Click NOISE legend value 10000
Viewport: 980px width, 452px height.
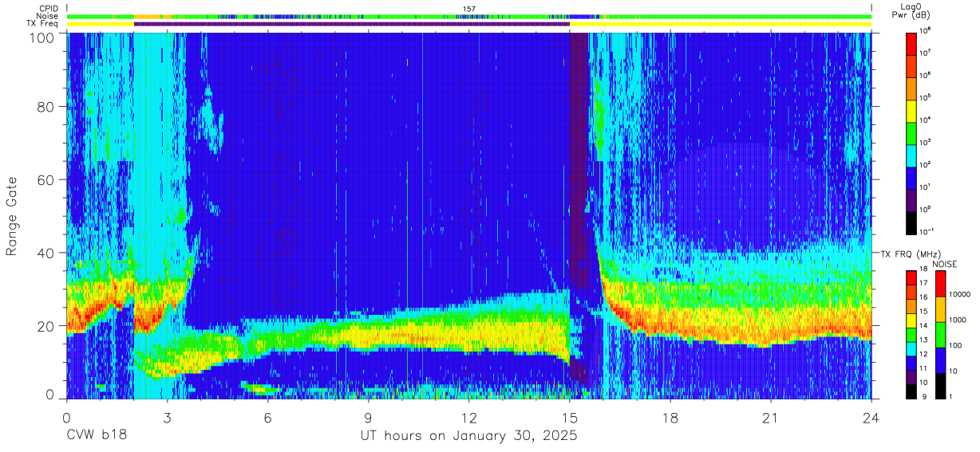pyautogui.click(x=962, y=295)
